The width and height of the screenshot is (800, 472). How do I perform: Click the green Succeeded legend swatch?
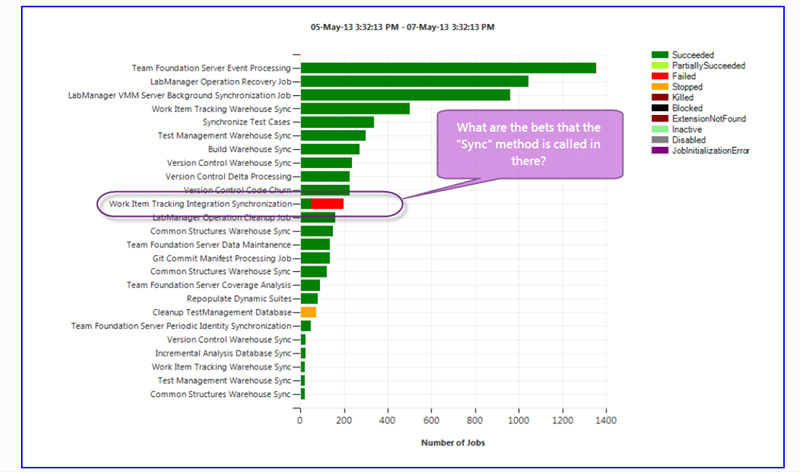click(660, 55)
